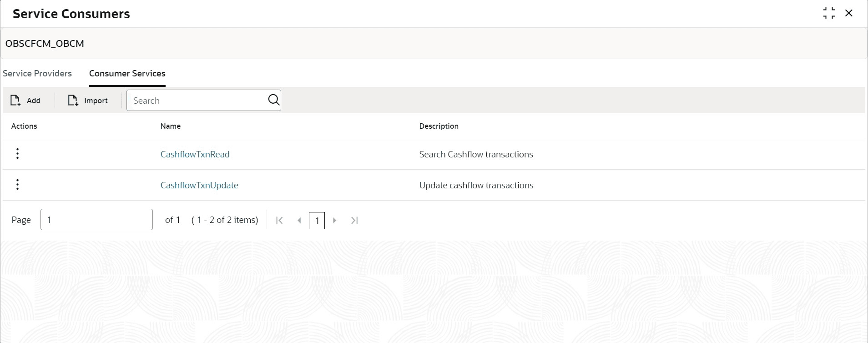Click the Name column header
868x343 pixels.
click(170, 126)
